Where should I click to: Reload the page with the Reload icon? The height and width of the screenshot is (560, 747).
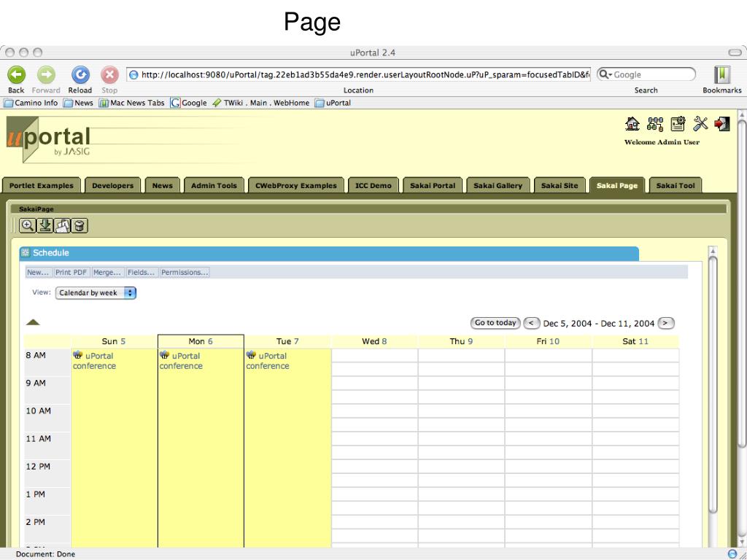point(80,75)
